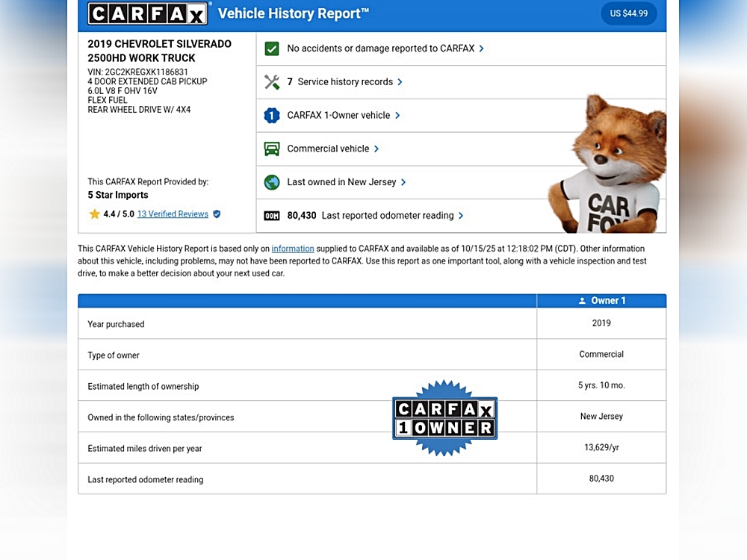The image size is (747, 560).
Task: Click the CARFAX logo in header
Action: (149, 13)
